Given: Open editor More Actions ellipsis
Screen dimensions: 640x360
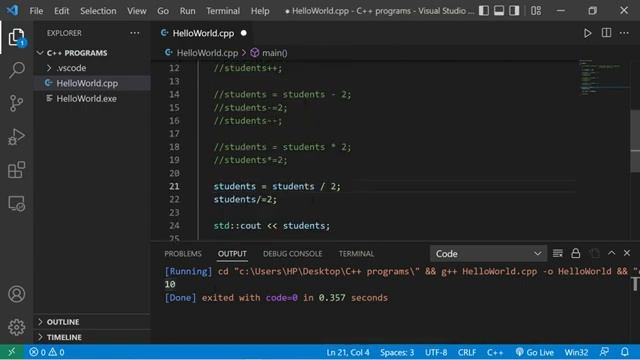Looking at the screenshot, I should click(x=624, y=33).
